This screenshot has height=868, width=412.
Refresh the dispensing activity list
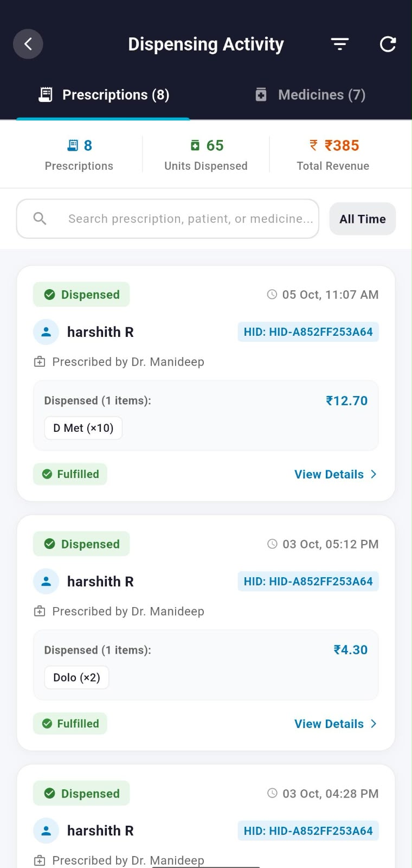[388, 44]
